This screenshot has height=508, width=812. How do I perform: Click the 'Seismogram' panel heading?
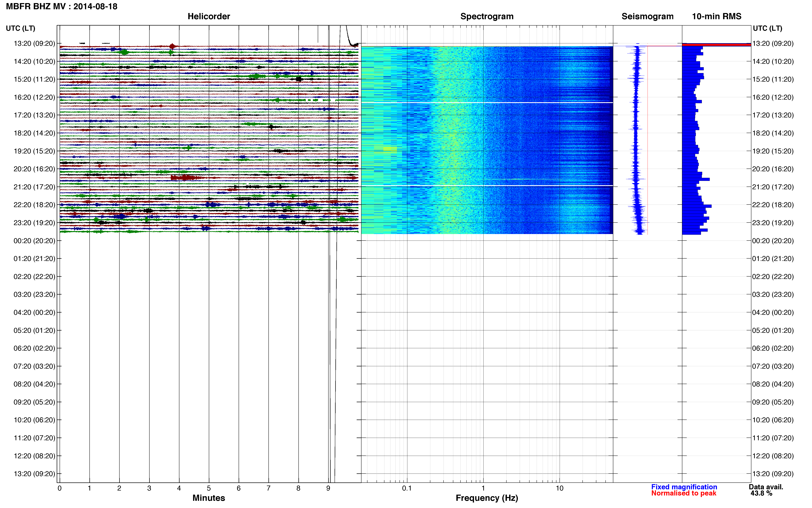tap(647, 16)
